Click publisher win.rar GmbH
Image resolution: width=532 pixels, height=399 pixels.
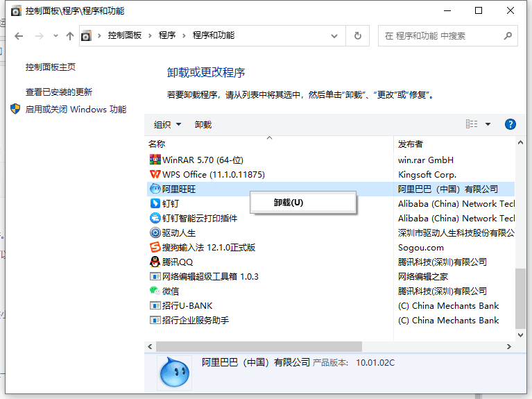[425, 160]
